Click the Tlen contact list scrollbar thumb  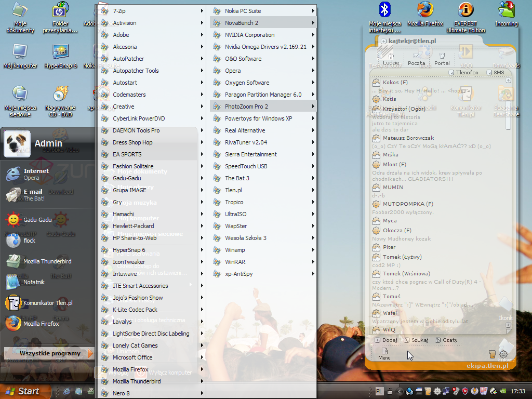508,115
